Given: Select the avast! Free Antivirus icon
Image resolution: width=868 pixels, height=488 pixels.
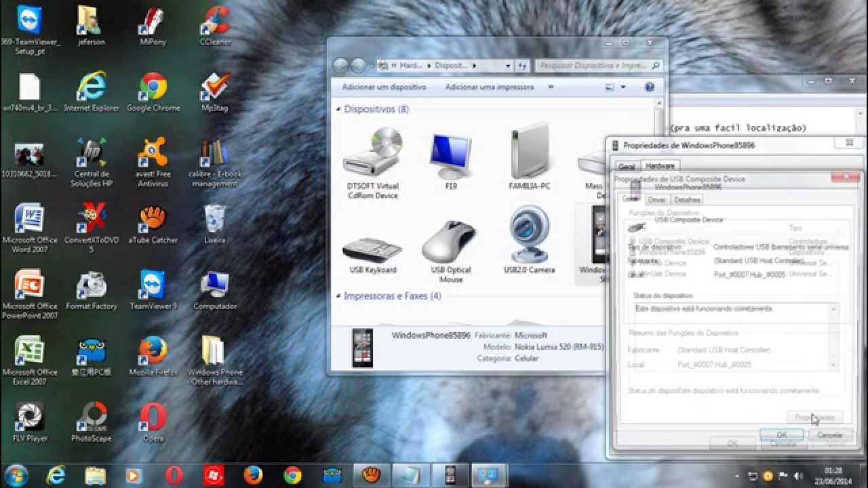Looking at the screenshot, I should [153, 163].
